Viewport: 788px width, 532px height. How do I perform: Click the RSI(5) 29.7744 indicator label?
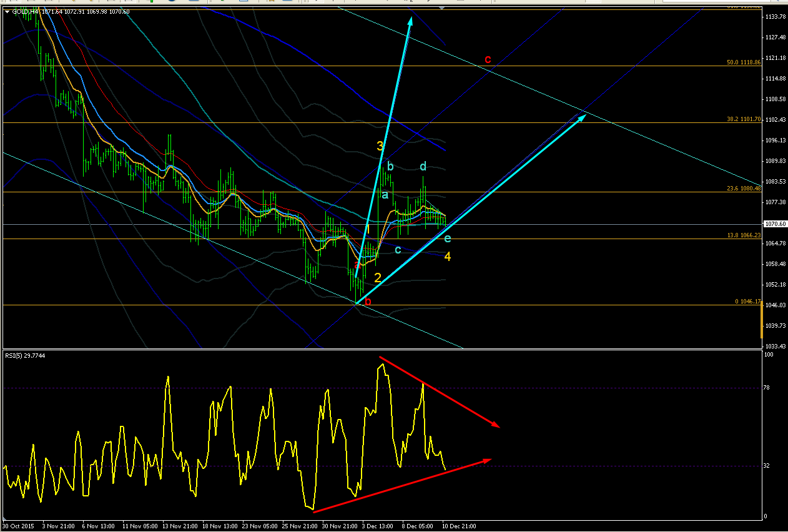tap(26, 355)
